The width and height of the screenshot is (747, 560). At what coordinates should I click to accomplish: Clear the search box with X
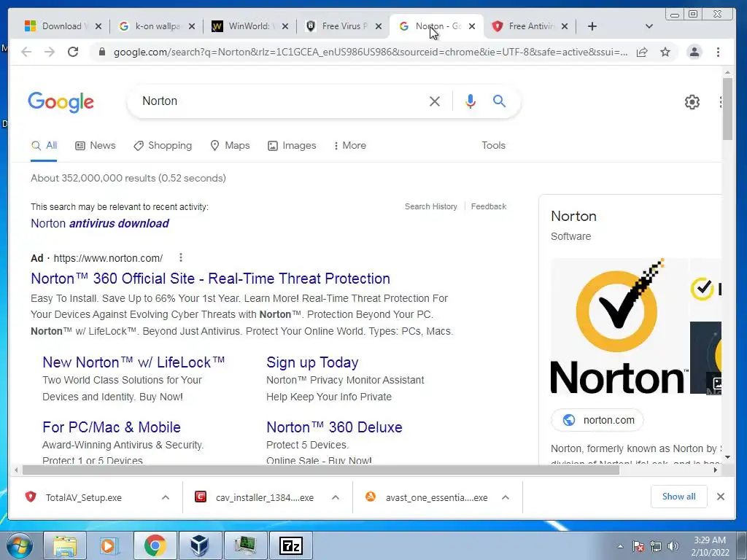pyautogui.click(x=435, y=101)
